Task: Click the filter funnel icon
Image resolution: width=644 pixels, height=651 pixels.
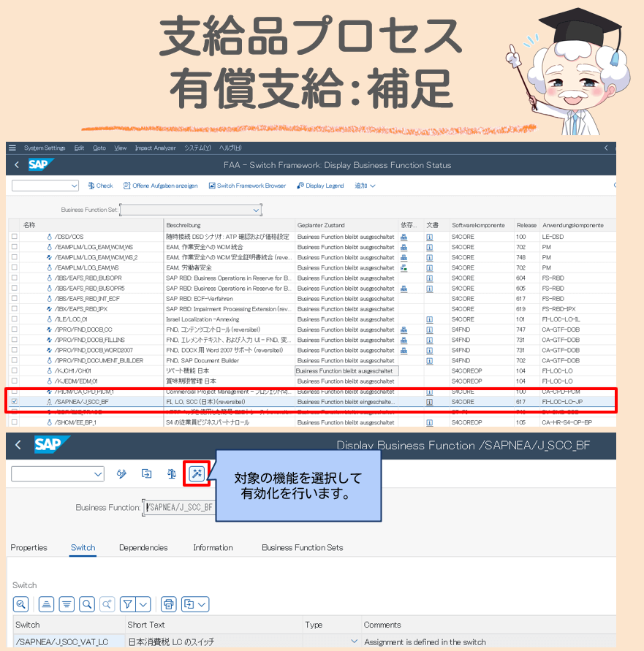Action: (127, 604)
